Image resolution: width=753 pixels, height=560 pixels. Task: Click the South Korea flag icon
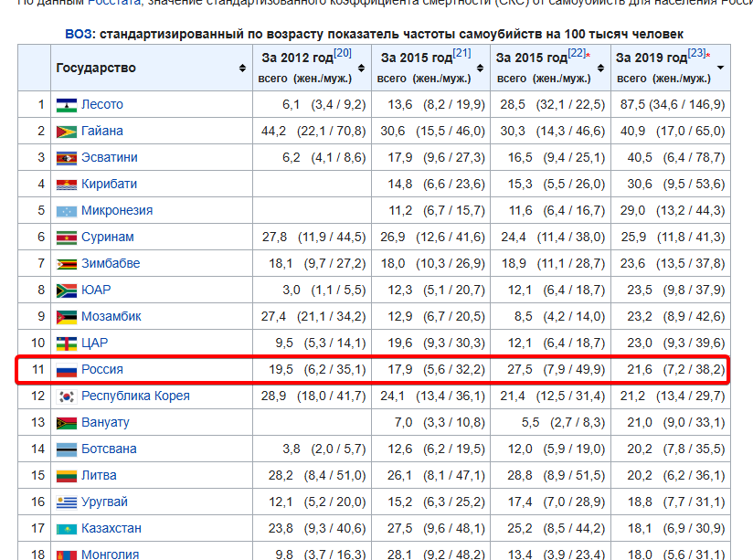[66, 396]
